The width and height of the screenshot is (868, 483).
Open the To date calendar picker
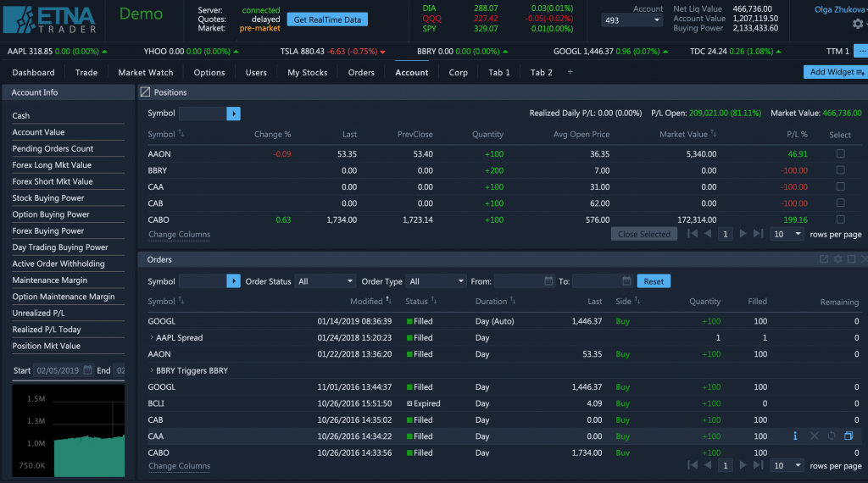pyautogui.click(x=626, y=281)
